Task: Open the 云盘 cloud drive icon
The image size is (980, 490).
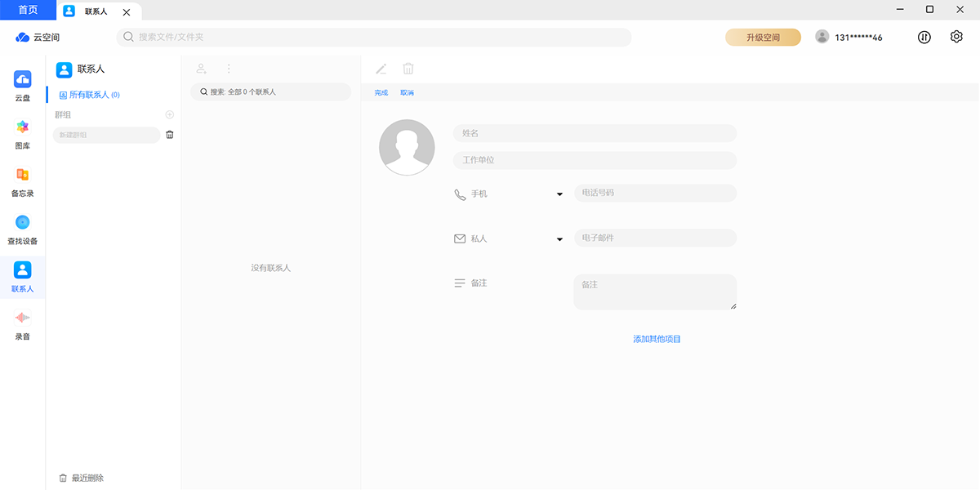Action: [x=22, y=79]
